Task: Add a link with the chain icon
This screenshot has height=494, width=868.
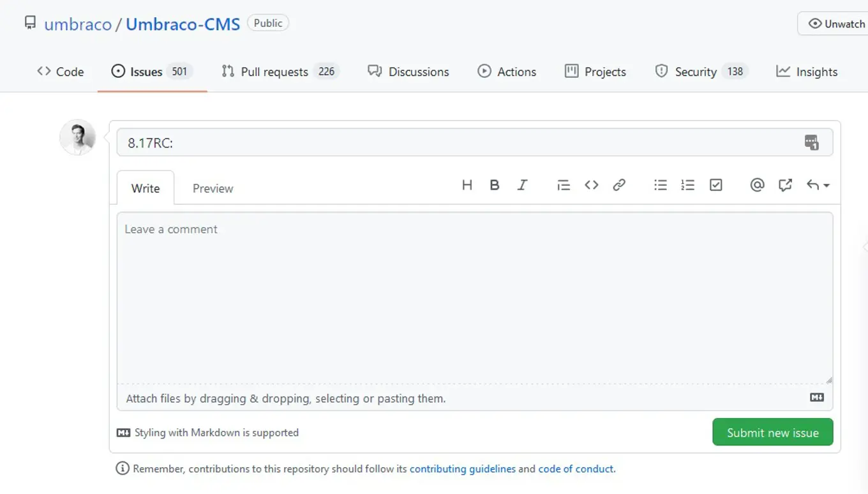Action: point(618,185)
